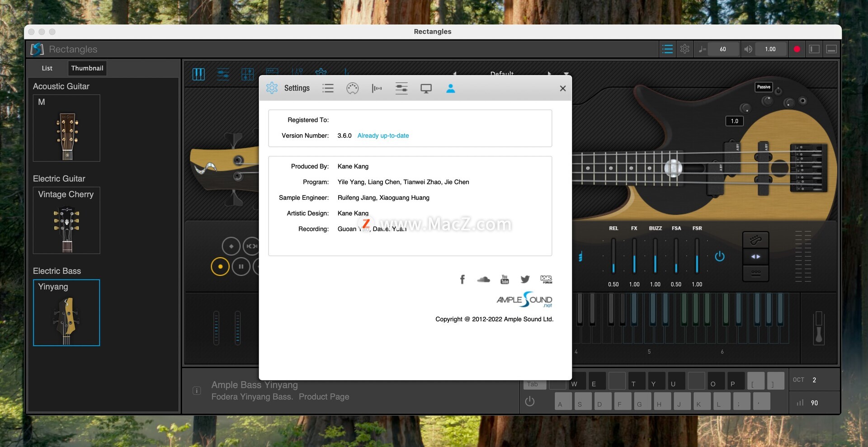Click the OCT value 2
The image size is (868, 447).
(x=814, y=380)
